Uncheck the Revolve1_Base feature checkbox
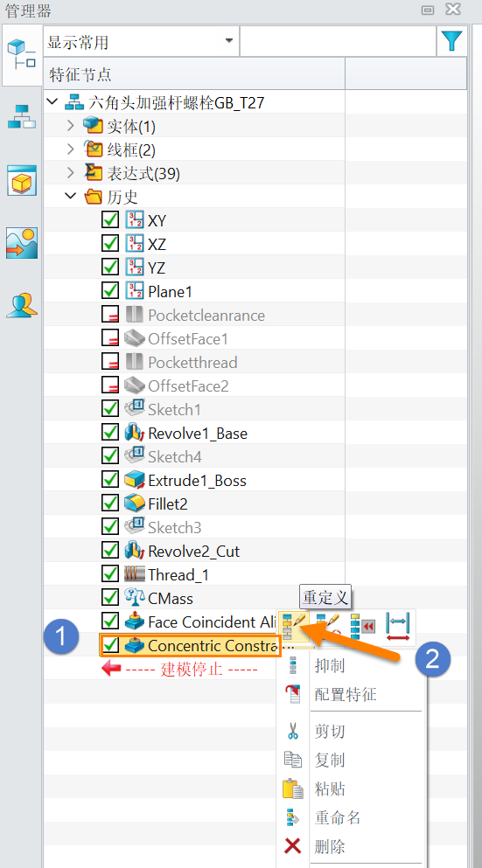Screen dimensions: 482x868 pos(110,433)
